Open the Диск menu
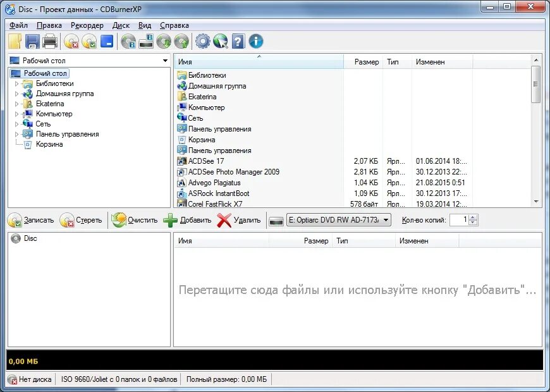 121,25
